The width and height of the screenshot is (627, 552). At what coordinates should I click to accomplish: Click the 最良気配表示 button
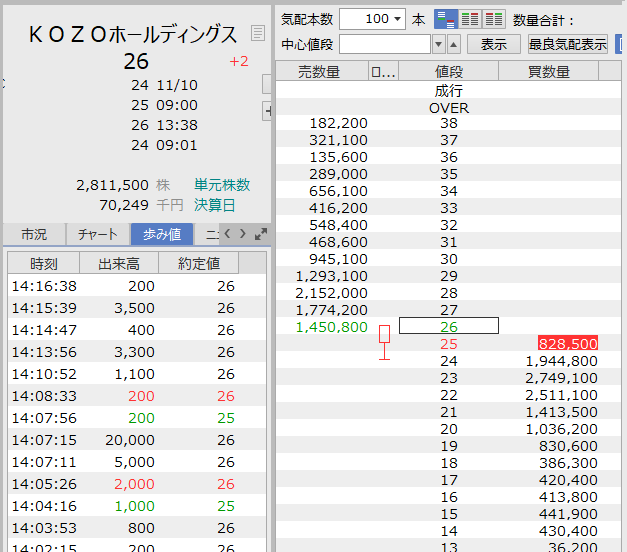(568, 45)
